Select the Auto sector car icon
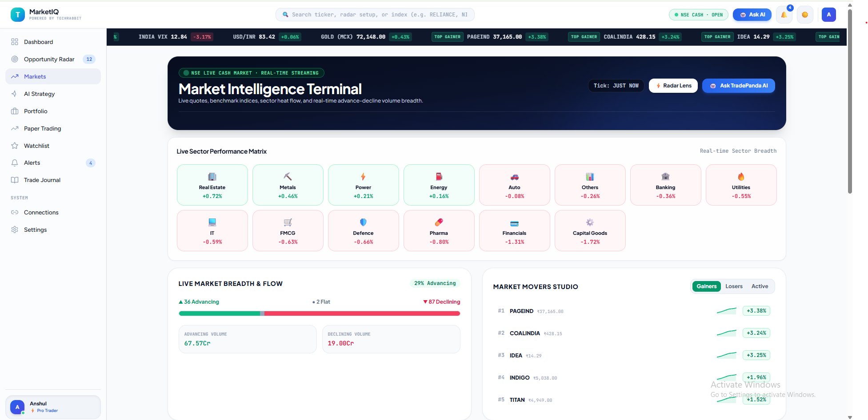The image size is (868, 420). [515, 176]
